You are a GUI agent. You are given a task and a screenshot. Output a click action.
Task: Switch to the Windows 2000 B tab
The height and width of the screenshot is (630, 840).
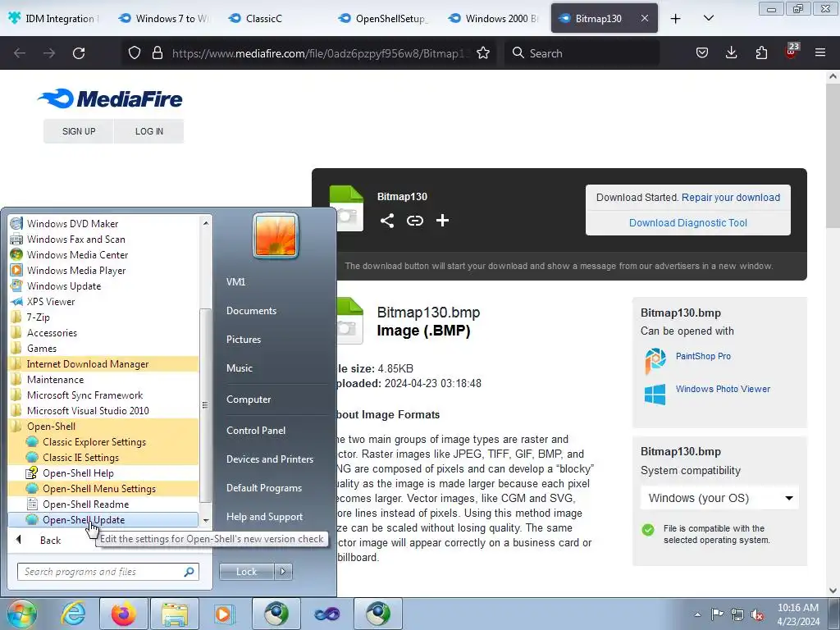point(494,19)
